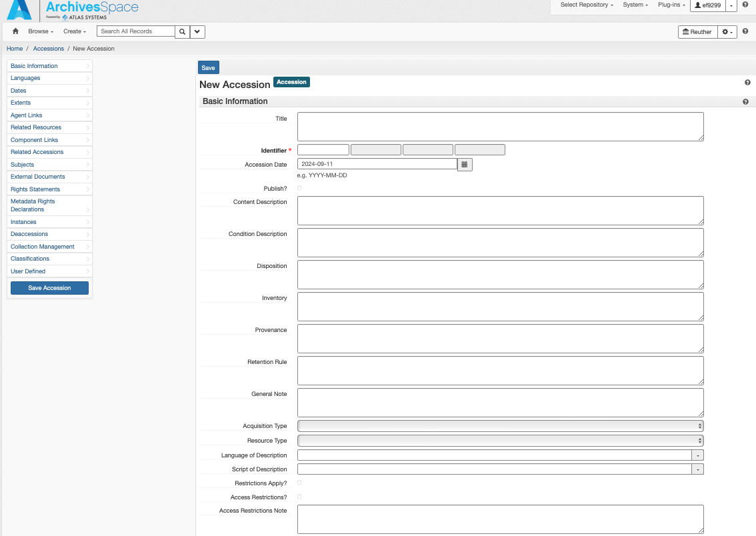Click the help icon beside New Accession
This screenshot has width=756, height=536.
747,83
